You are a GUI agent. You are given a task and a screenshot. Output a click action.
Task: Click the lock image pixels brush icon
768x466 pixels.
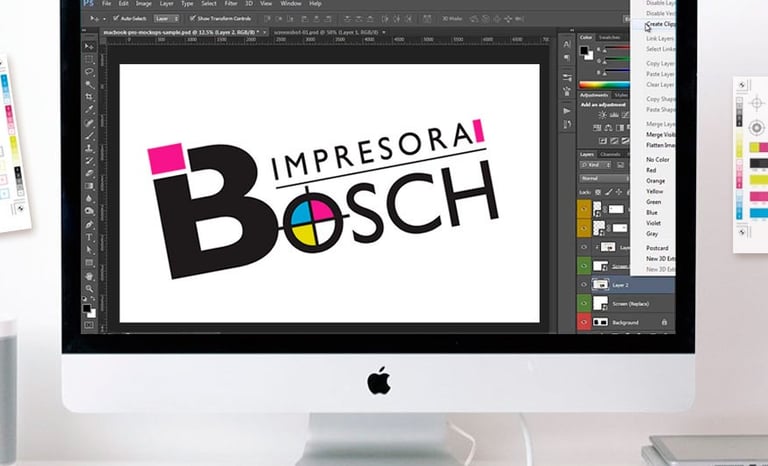pos(608,192)
